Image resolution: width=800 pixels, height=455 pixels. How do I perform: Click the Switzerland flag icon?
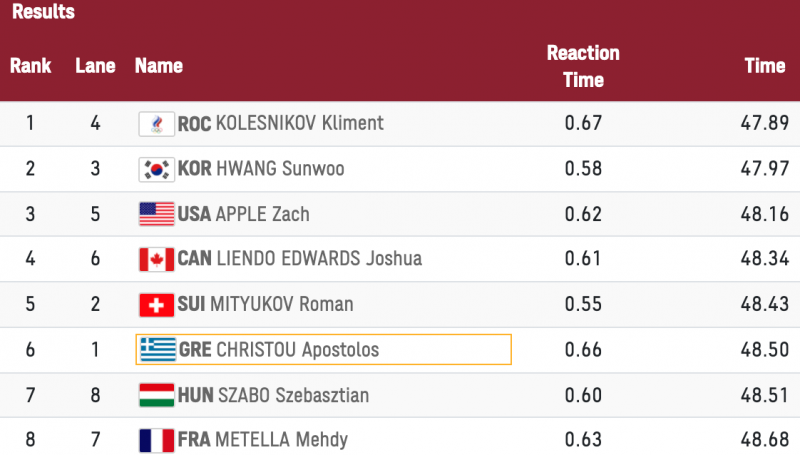coord(156,304)
